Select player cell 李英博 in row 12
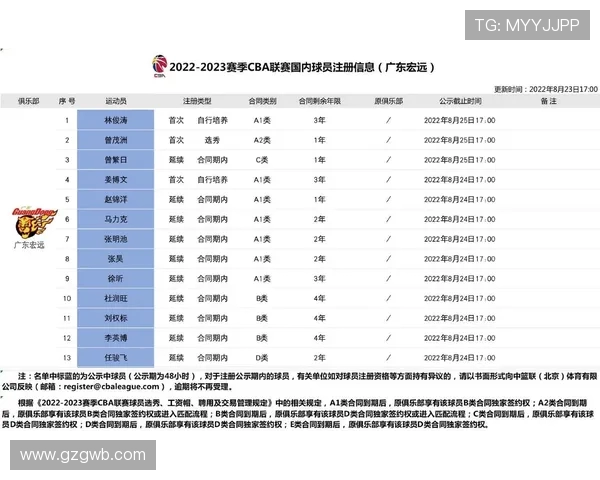The height and width of the screenshot is (480, 600). [x=116, y=338]
